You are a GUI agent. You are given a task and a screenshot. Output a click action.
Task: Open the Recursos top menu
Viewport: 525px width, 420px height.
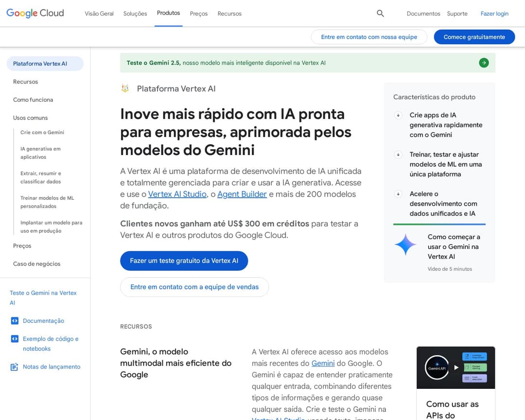(x=229, y=14)
